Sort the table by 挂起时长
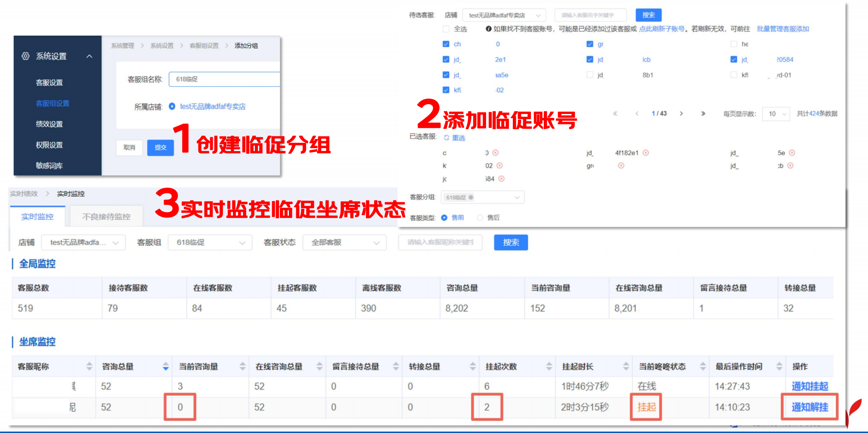This screenshot has width=868, height=433. [626, 366]
